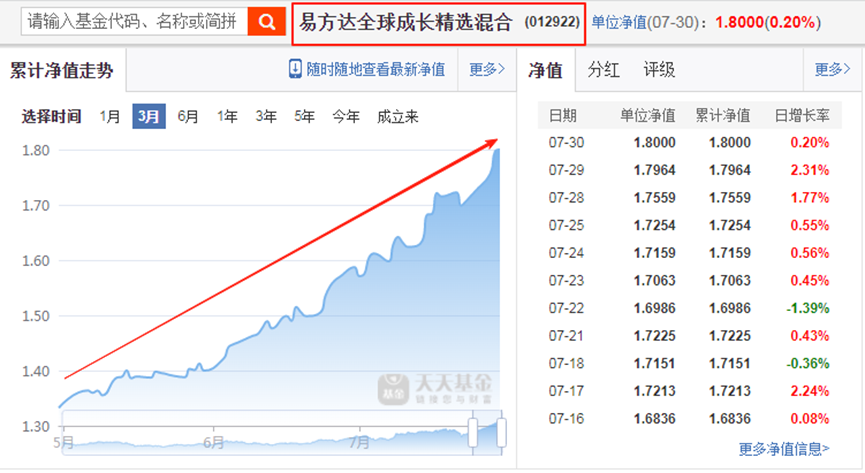Click the 07-25 date cell
The height and width of the screenshot is (473, 865).
tap(567, 225)
